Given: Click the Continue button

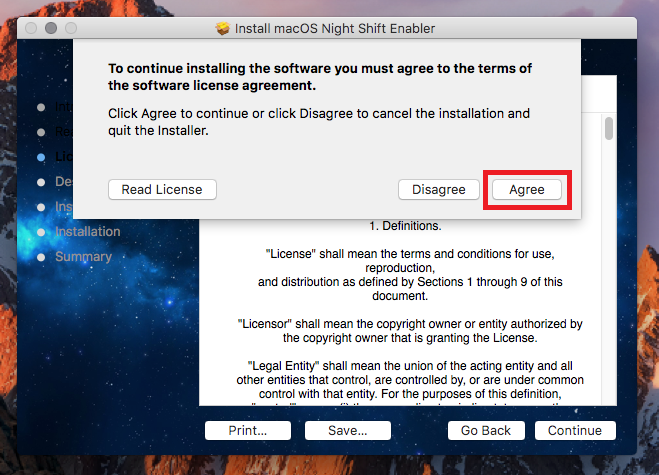Looking at the screenshot, I should point(575,430).
